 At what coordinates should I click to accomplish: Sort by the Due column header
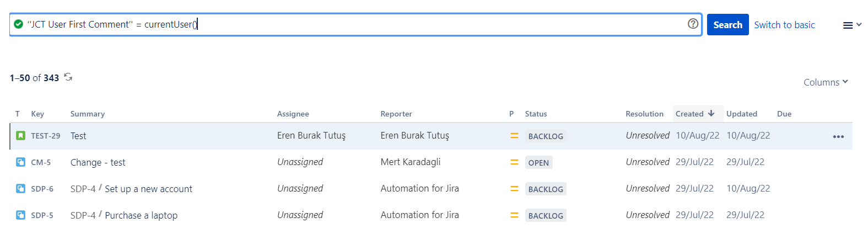click(x=784, y=114)
